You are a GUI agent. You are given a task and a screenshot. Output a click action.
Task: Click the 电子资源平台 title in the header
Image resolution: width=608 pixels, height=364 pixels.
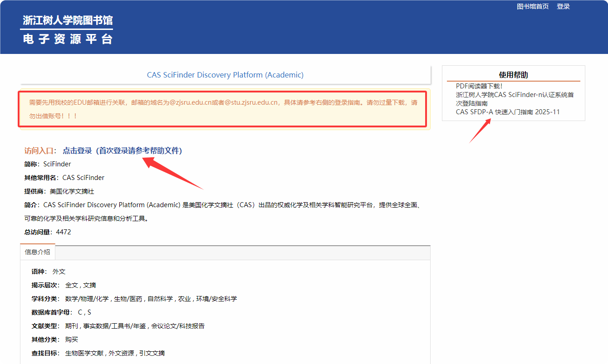(x=68, y=39)
